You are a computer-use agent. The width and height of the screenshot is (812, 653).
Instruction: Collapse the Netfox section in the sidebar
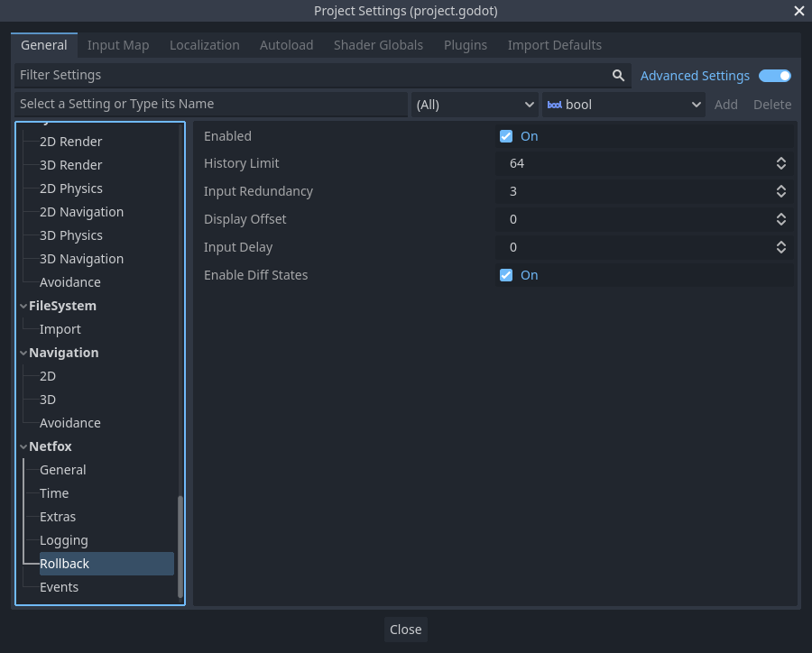pos(23,446)
